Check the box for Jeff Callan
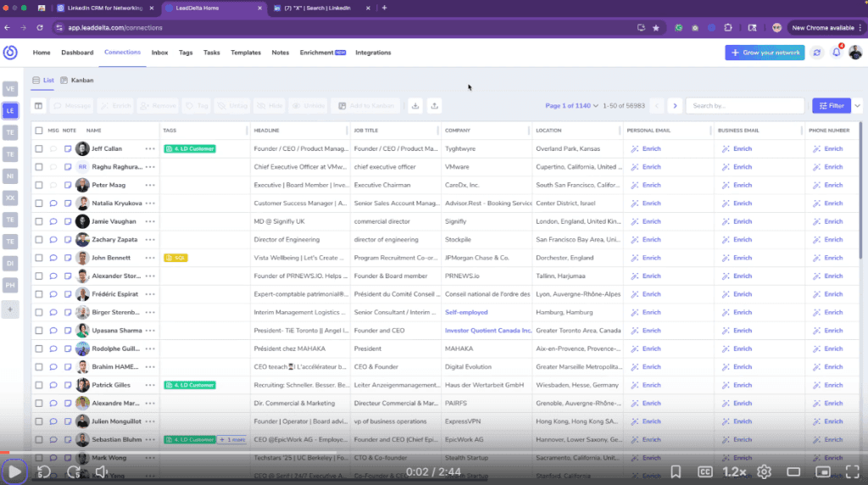The image size is (868, 485). [x=39, y=149]
